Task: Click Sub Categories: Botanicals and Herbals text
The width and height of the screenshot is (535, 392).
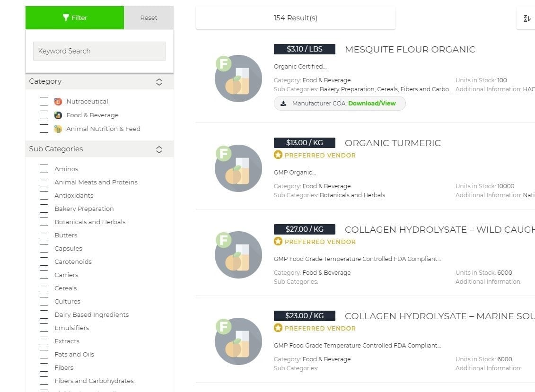Action: click(x=329, y=195)
